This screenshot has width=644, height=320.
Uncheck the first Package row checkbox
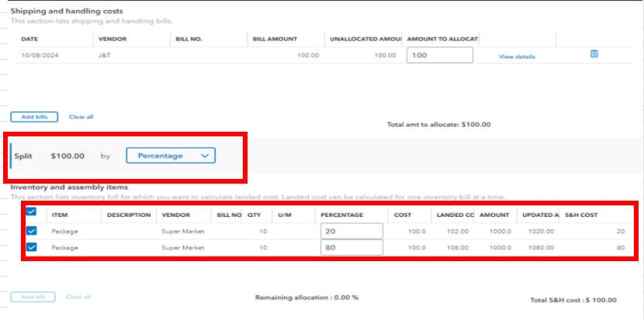(31, 231)
